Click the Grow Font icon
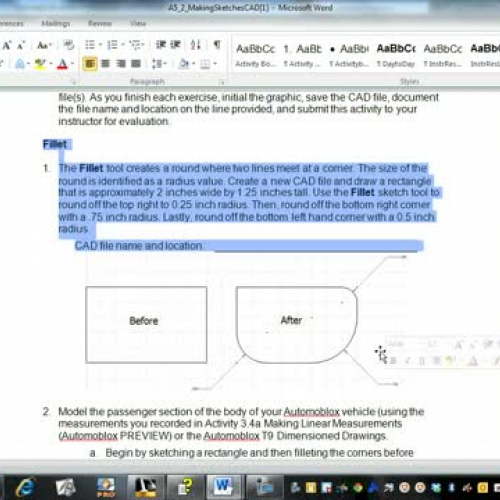 pyautogui.click(x=7, y=45)
